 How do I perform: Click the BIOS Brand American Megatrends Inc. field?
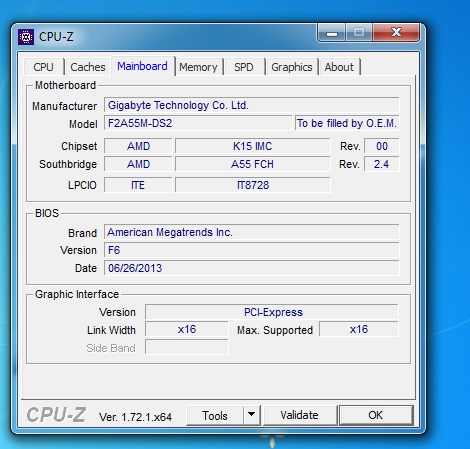[251, 232]
